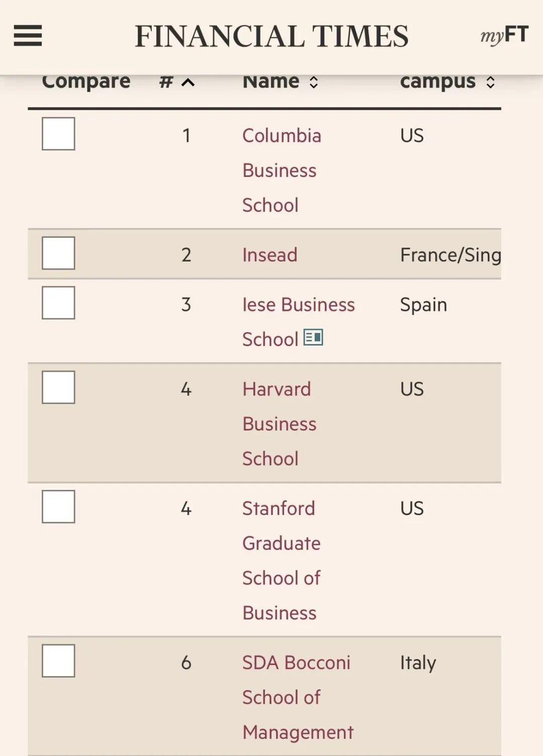Tick the SDA Bocconi compare checkbox
This screenshot has height=756, width=543.
58,661
